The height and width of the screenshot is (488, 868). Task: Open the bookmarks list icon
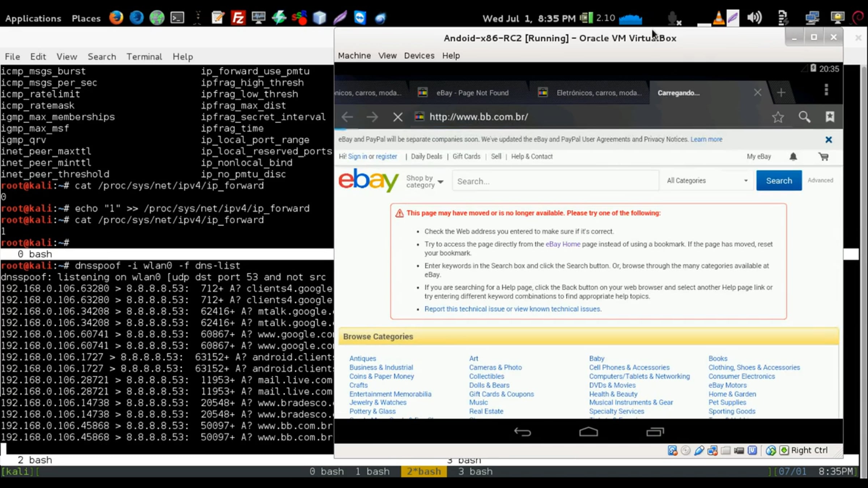[830, 117]
